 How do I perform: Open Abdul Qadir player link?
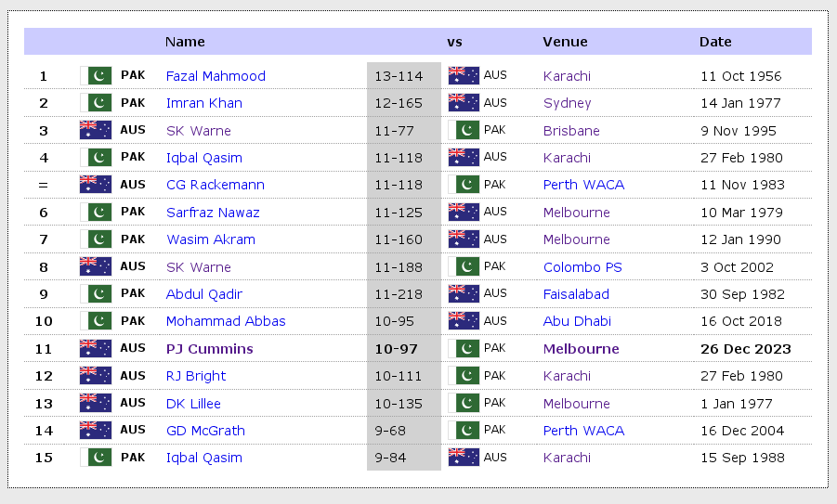204,294
